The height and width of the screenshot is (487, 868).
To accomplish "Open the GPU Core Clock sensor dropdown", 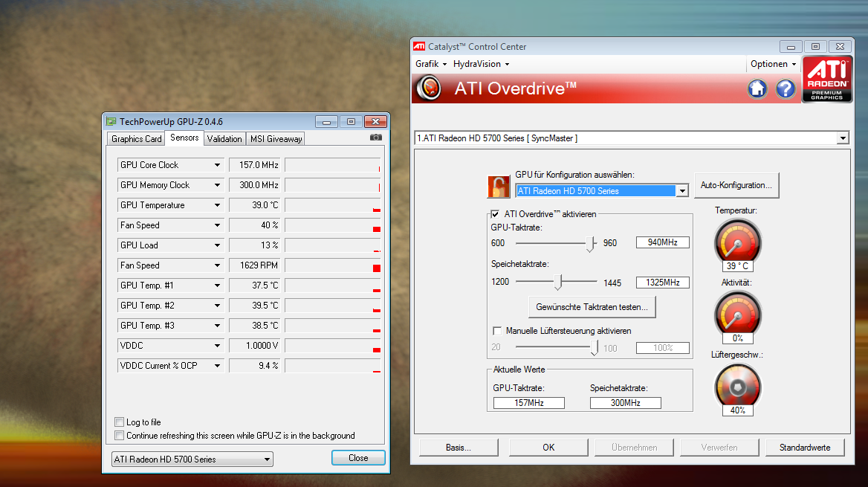I will point(217,165).
